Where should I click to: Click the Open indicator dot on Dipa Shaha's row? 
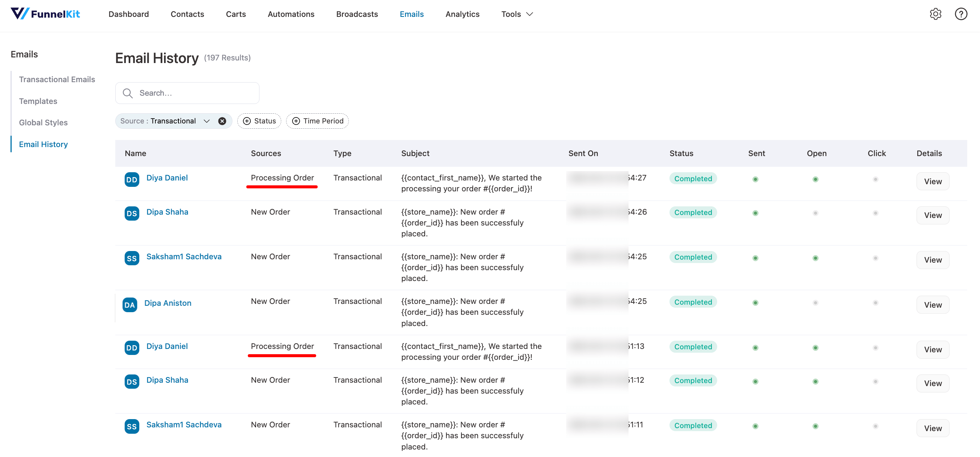click(x=815, y=213)
